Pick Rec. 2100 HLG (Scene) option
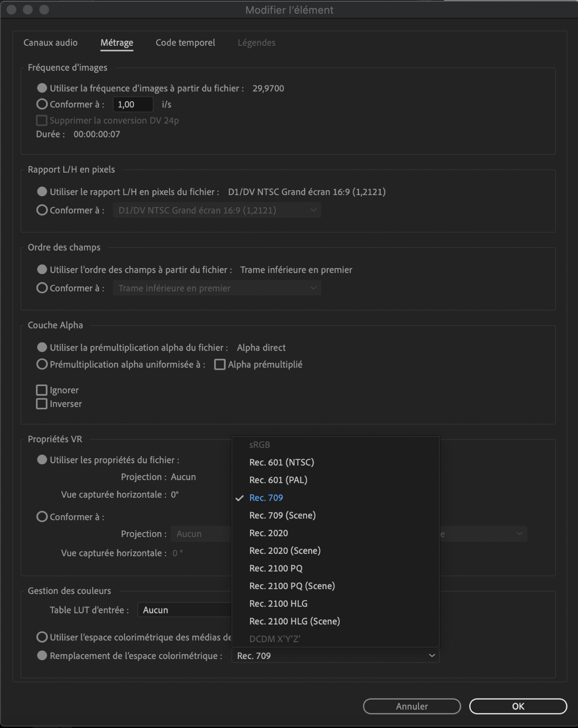Image resolution: width=578 pixels, height=728 pixels. point(294,621)
